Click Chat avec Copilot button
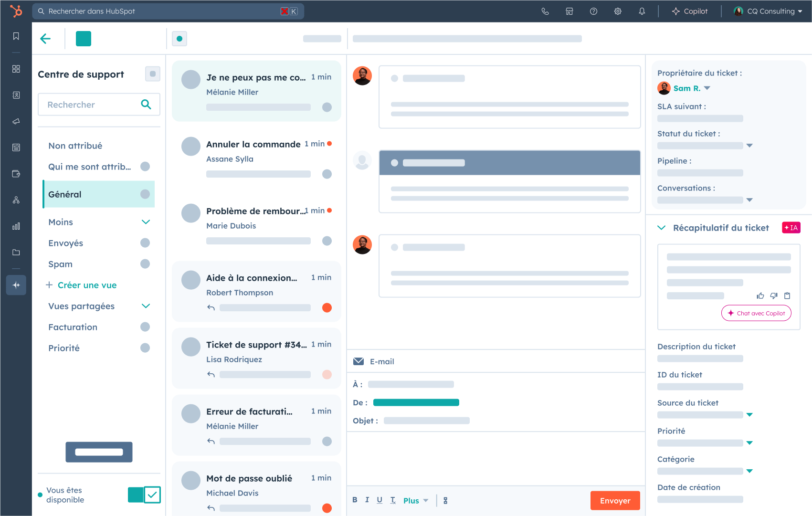 point(756,313)
